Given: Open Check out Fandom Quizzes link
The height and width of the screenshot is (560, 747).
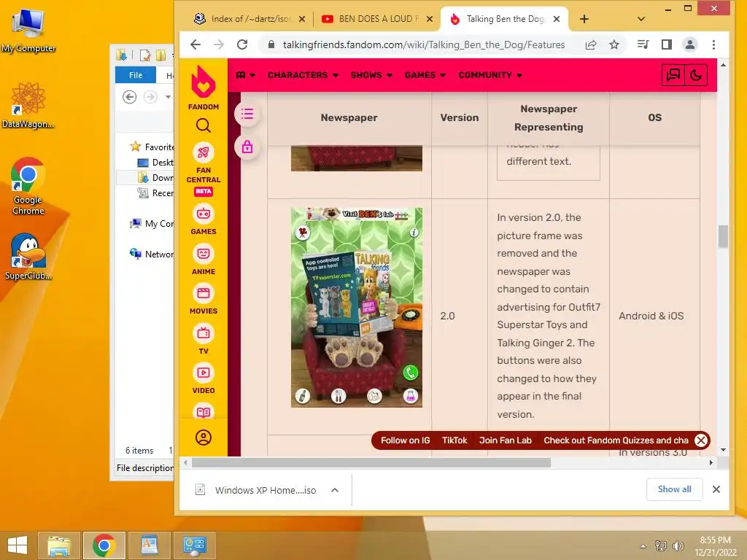Looking at the screenshot, I should point(616,440).
